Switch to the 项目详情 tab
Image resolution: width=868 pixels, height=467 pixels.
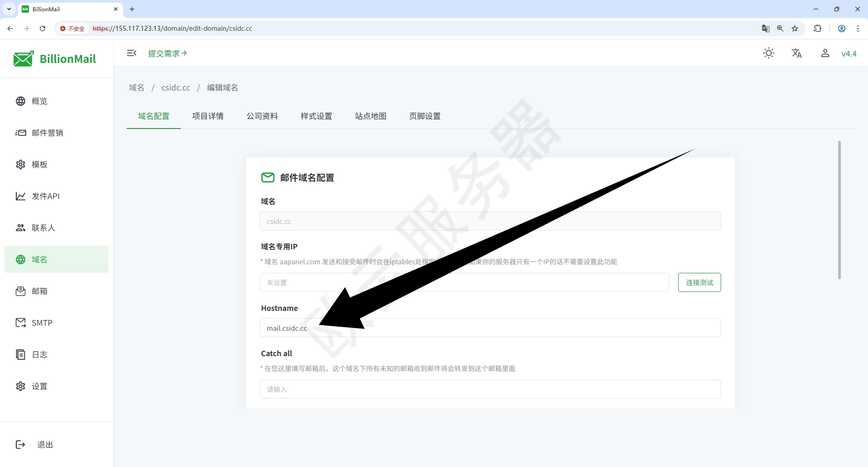click(x=208, y=116)
